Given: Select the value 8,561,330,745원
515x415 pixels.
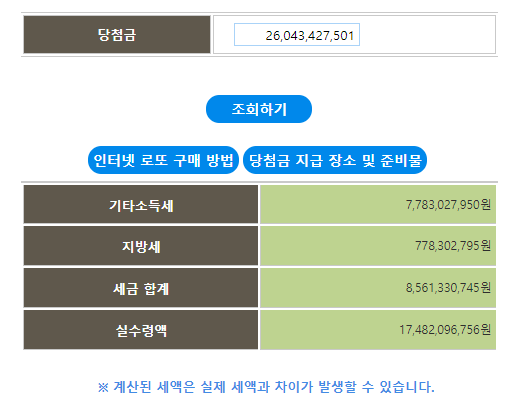Looking at the screenshot, I should click(x=448, y=287).
